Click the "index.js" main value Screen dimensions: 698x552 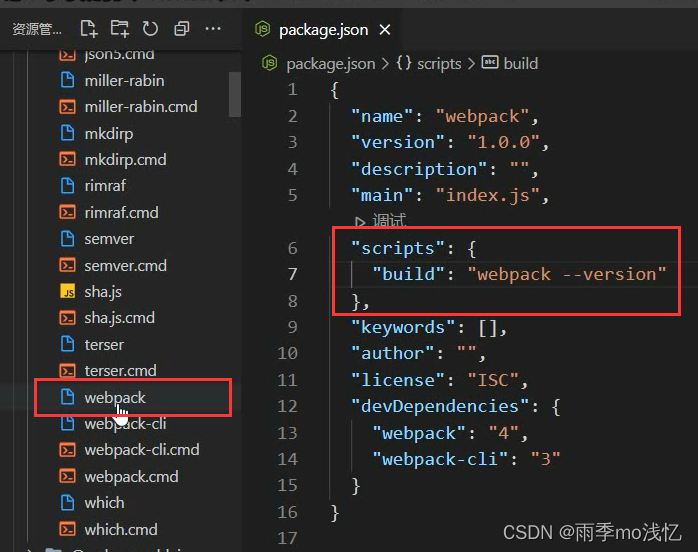[487, 195]
